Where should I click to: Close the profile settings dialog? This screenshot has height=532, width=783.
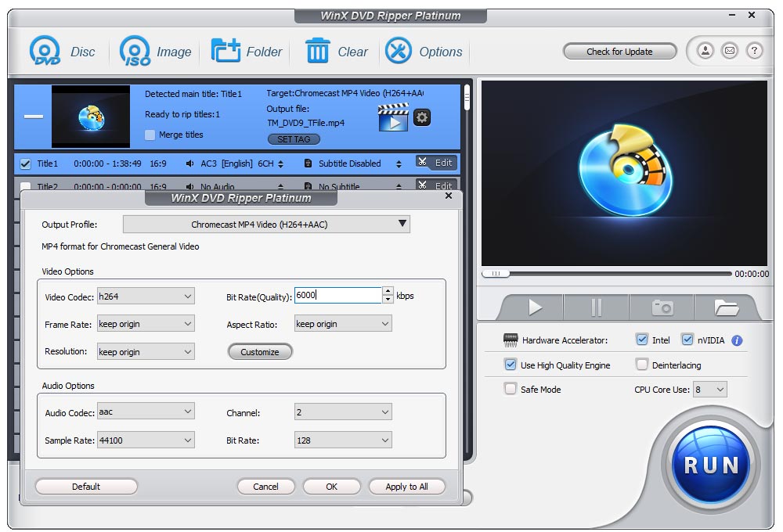[x=449, y=196]
